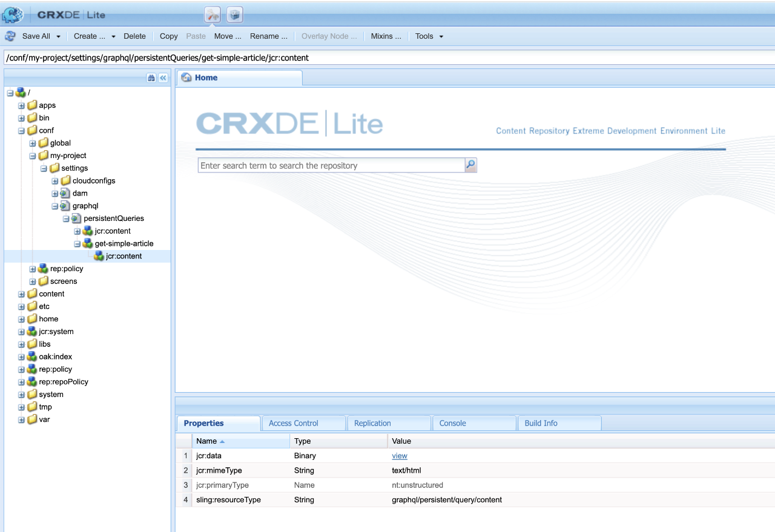Image resolution: width=775 pixels, height=532 pixels.
Task: Click the Mixins ... toolbar button
Action: 386,36
